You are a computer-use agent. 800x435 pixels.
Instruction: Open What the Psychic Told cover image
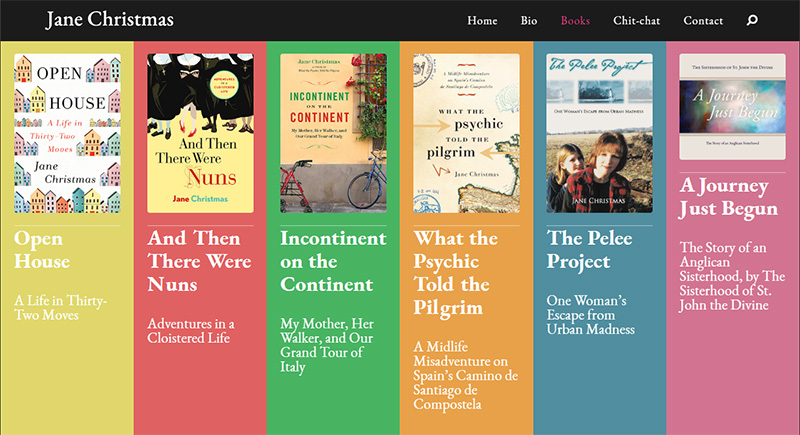[466, 133]
